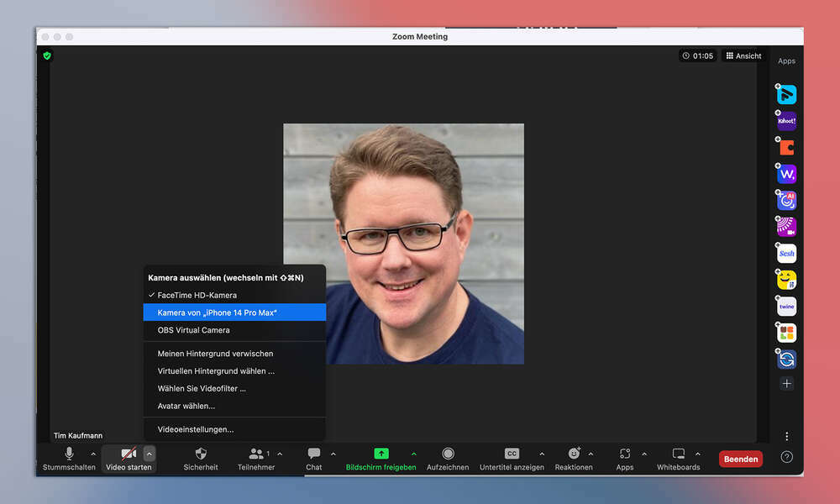840x504 pixels.
Task: End the meeting with Beenden
Action: 740,459
